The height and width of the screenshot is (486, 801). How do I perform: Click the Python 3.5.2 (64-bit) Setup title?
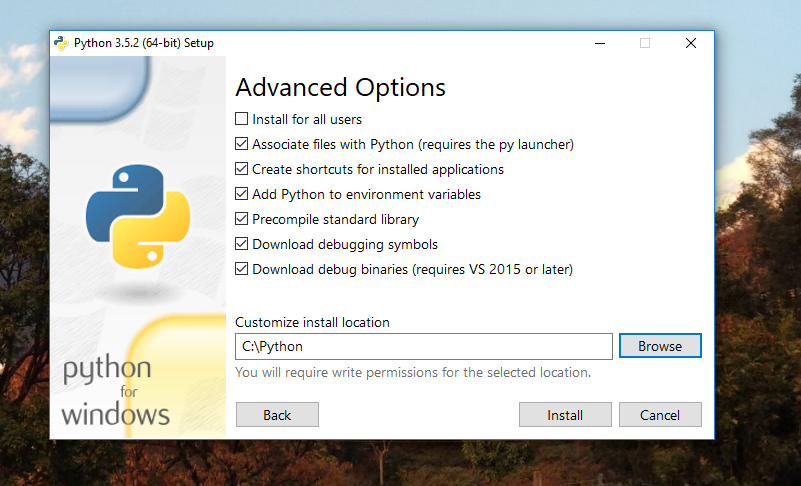[x=144, y=43]
